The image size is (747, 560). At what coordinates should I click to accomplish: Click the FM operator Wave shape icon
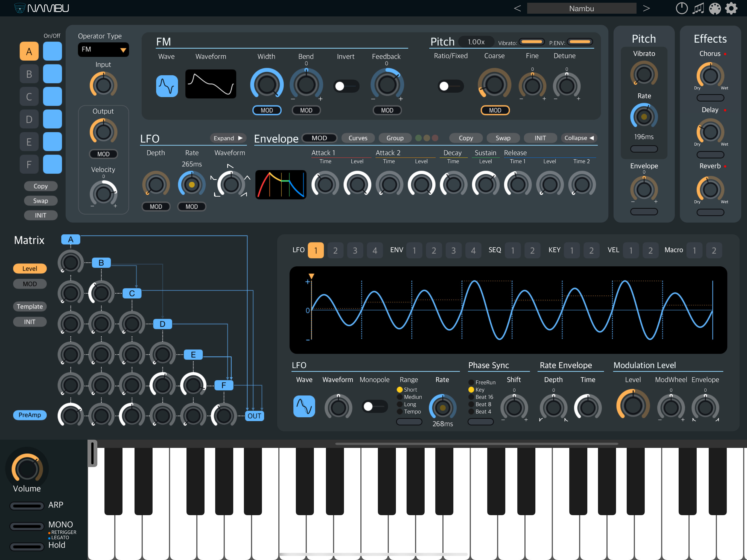click(167, 86)
